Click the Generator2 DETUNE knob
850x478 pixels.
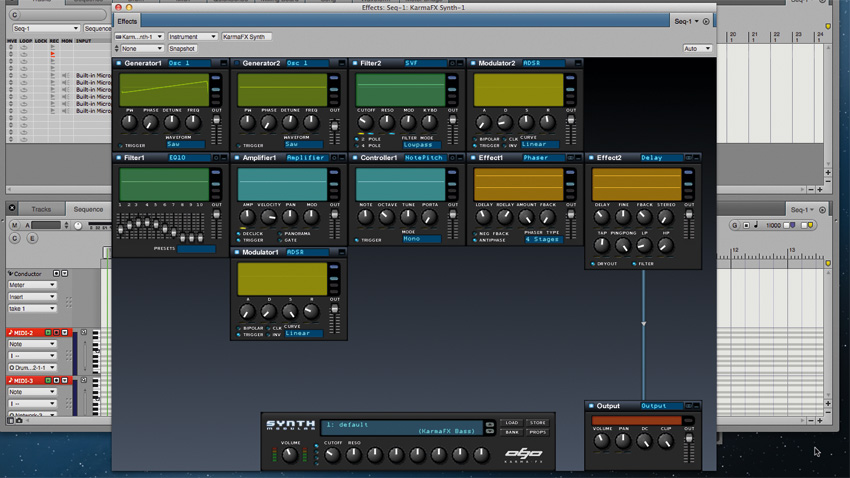290,122
